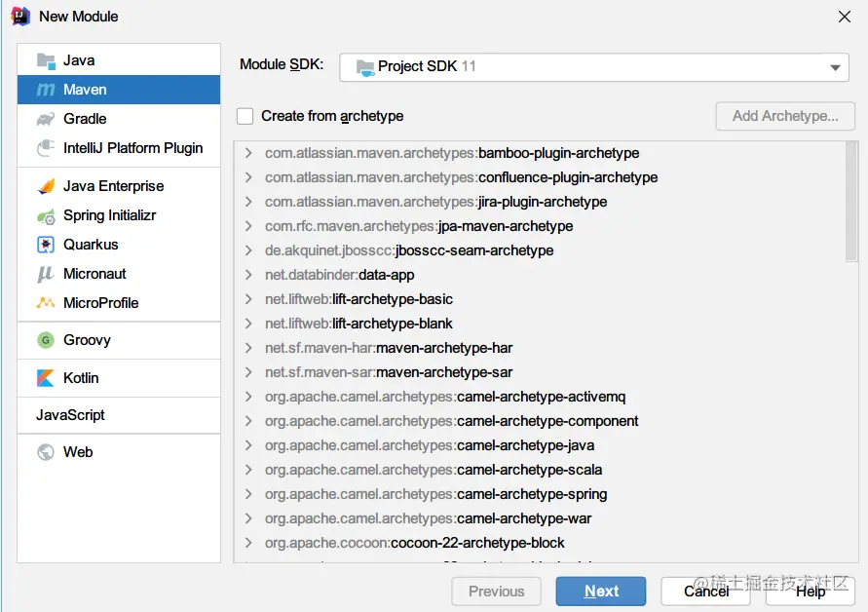Expand bamboo-plugin-archetype node
The image size is (868, 612).
point(248,153)
